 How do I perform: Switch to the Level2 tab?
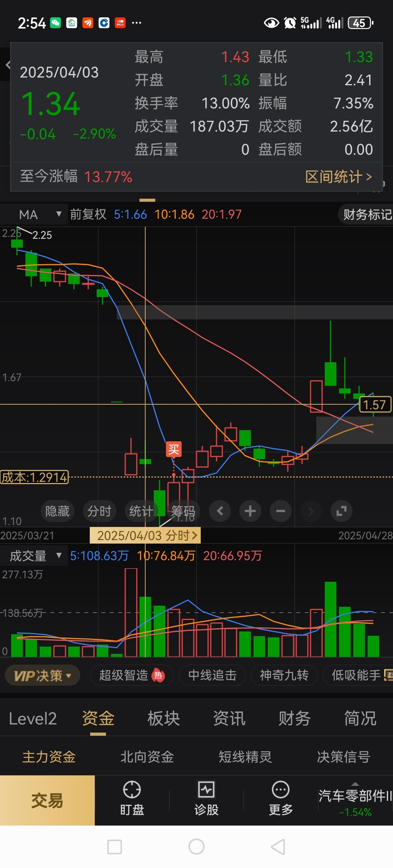(33, 719)
